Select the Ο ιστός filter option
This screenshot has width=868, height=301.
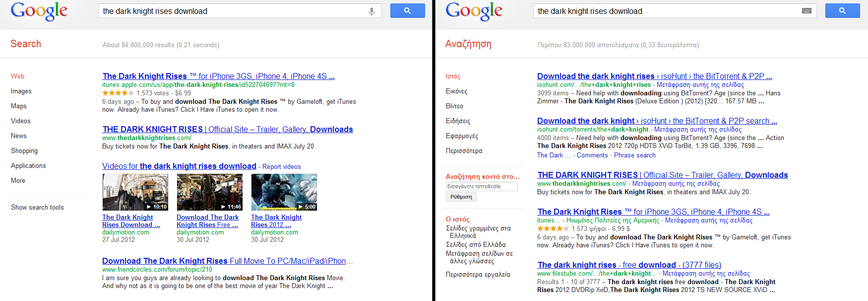tap(457, 219)
